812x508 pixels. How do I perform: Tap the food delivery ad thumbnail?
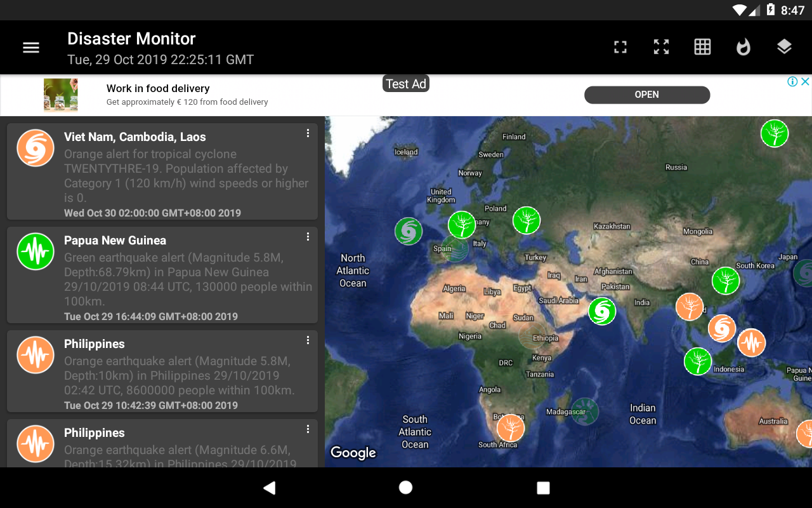point(61,95)
